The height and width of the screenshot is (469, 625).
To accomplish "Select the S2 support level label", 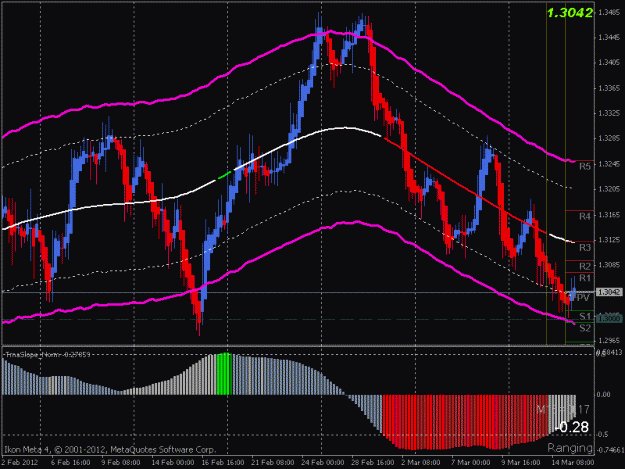I will click(585, 328).
